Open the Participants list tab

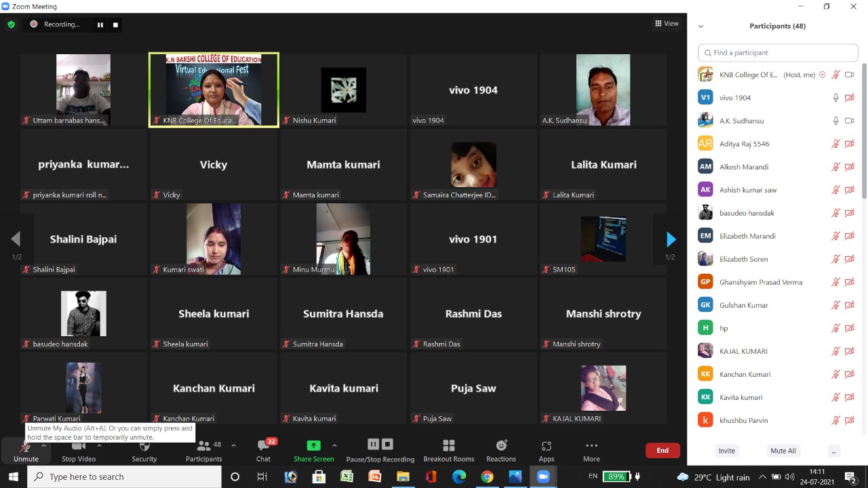tap(203, 450)
